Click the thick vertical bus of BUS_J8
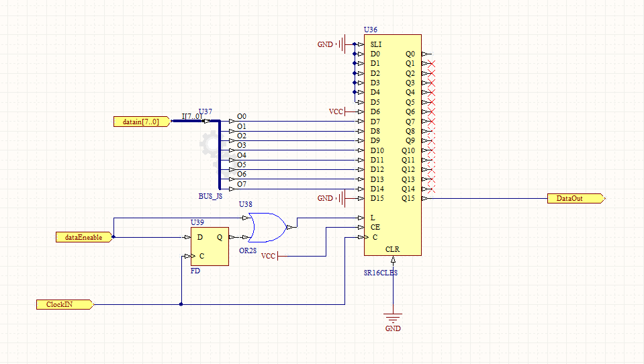 pos(220,154)
